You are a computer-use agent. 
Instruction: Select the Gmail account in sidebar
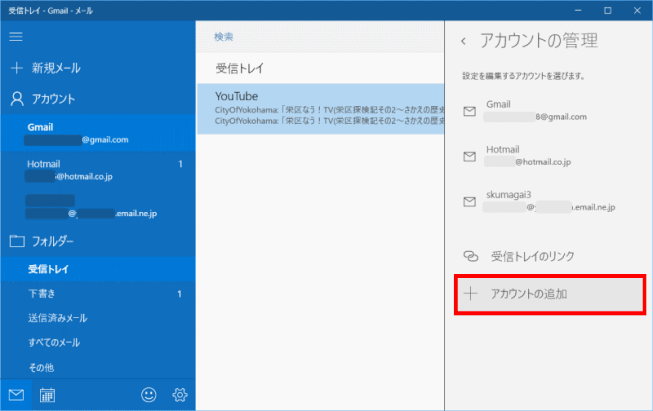tap(98, 133)
